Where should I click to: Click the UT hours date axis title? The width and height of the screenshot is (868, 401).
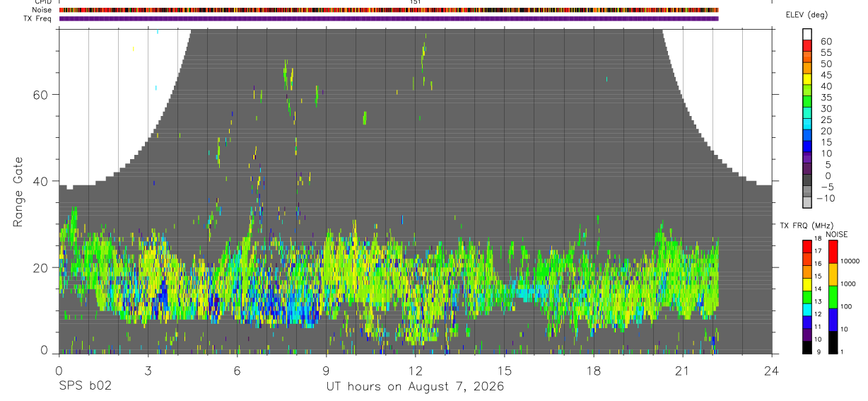click(415, 387)
